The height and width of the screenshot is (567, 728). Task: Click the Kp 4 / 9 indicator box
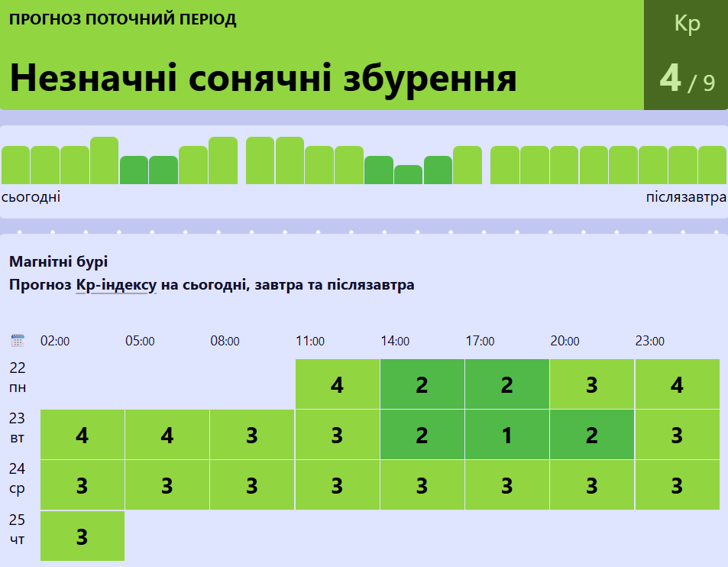tap(686, 55)
